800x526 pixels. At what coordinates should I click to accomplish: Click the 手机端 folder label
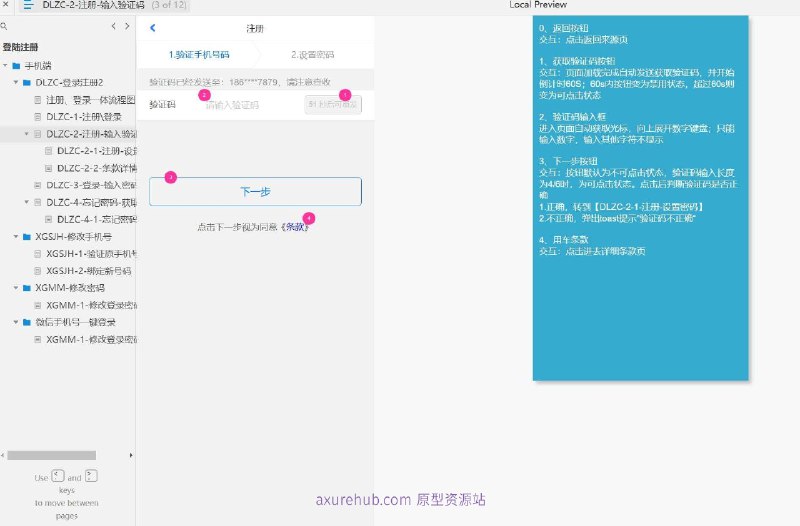pos(38,66)
